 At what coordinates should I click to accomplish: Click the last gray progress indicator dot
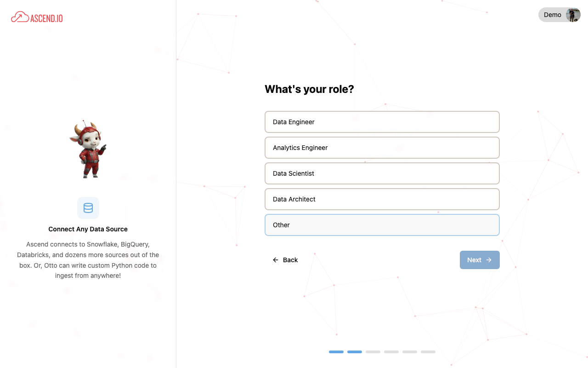tap(428, 351)
